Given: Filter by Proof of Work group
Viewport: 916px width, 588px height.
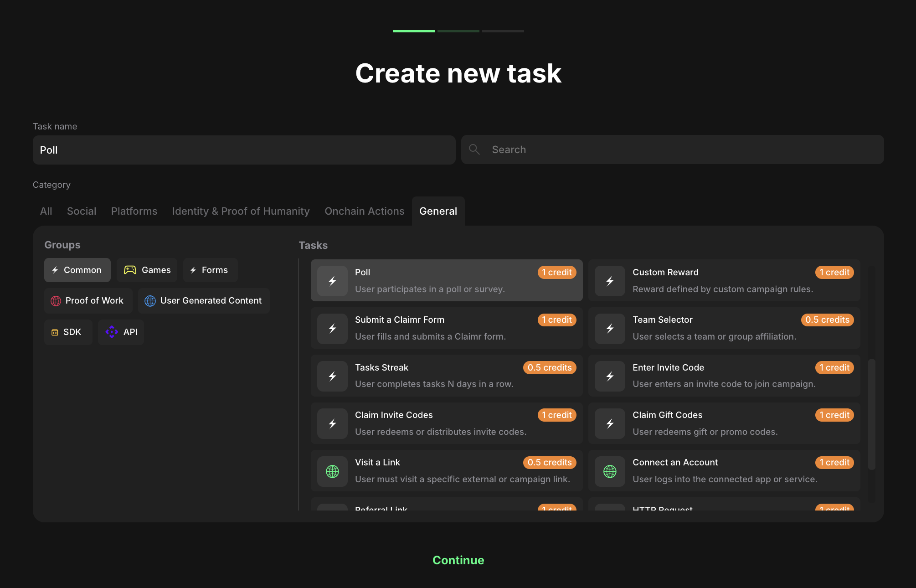Looking at the screenshot, I should tap(88, 301).
